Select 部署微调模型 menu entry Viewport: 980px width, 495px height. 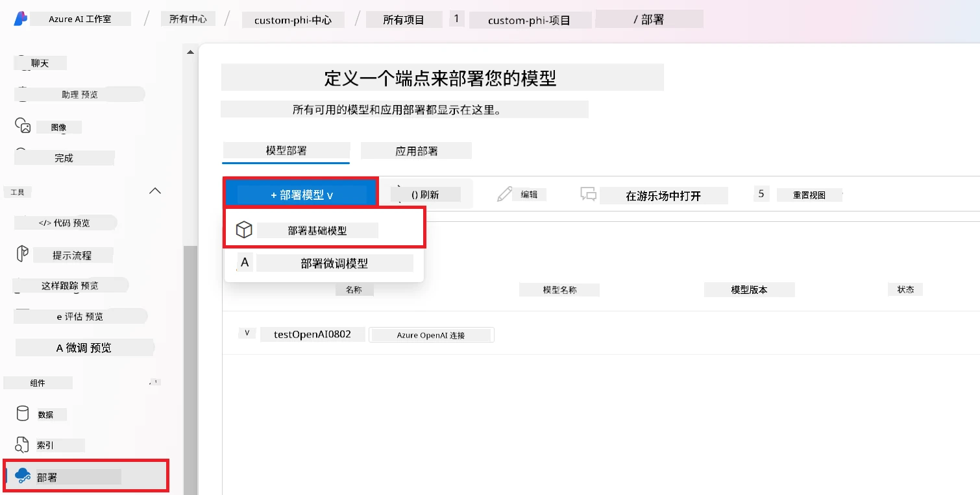(x=325, y=263)
